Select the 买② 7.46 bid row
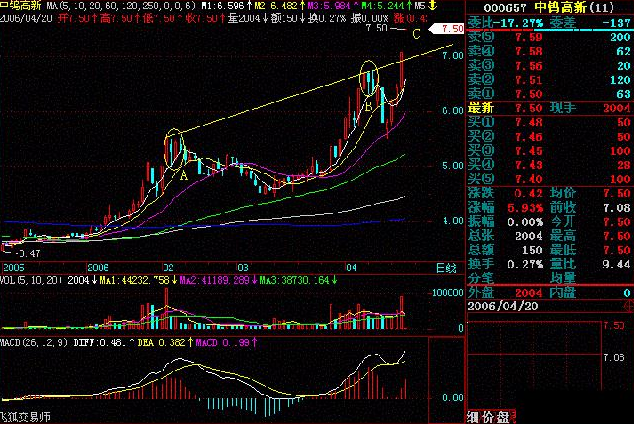 (x=549, y=137)
